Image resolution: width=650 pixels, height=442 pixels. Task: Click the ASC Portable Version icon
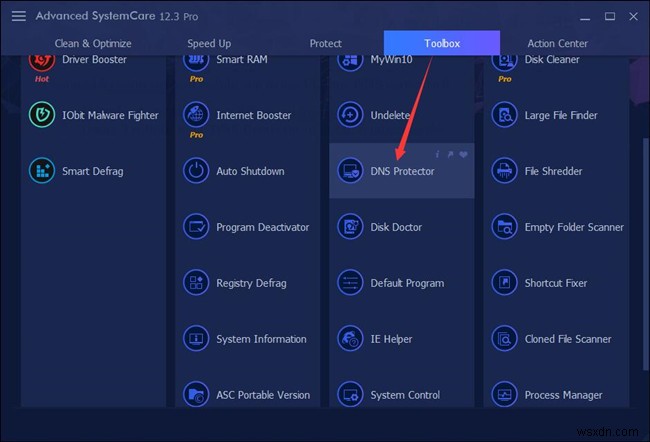(196, 394)
